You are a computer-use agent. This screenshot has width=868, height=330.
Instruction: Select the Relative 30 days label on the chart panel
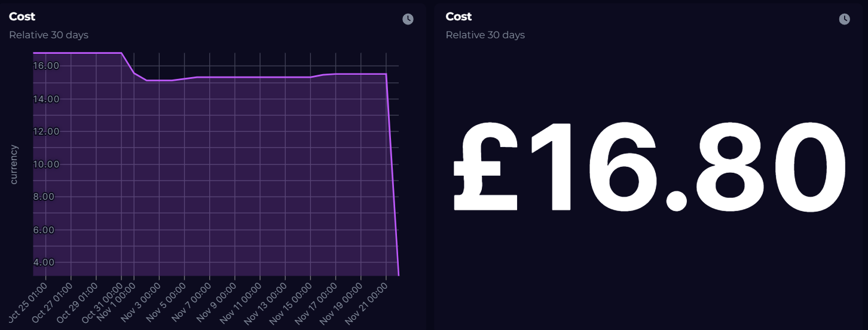[48, 35]
